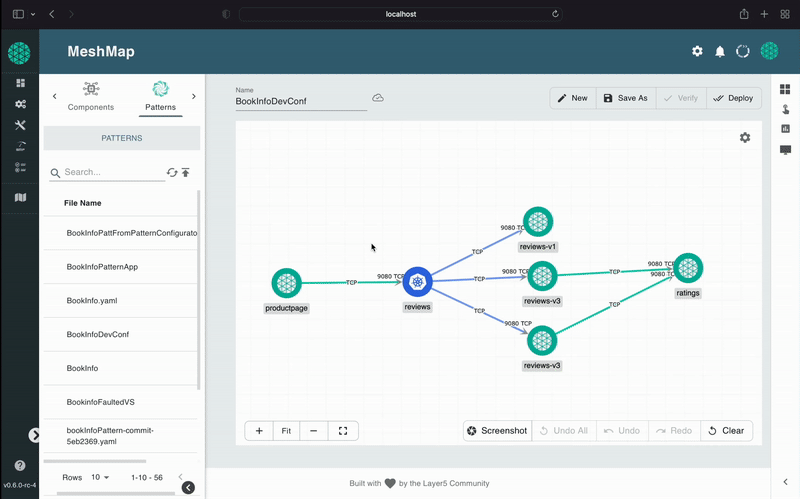Open the Rows per page dropdown

pyautogui.click(x=100, y=477)
